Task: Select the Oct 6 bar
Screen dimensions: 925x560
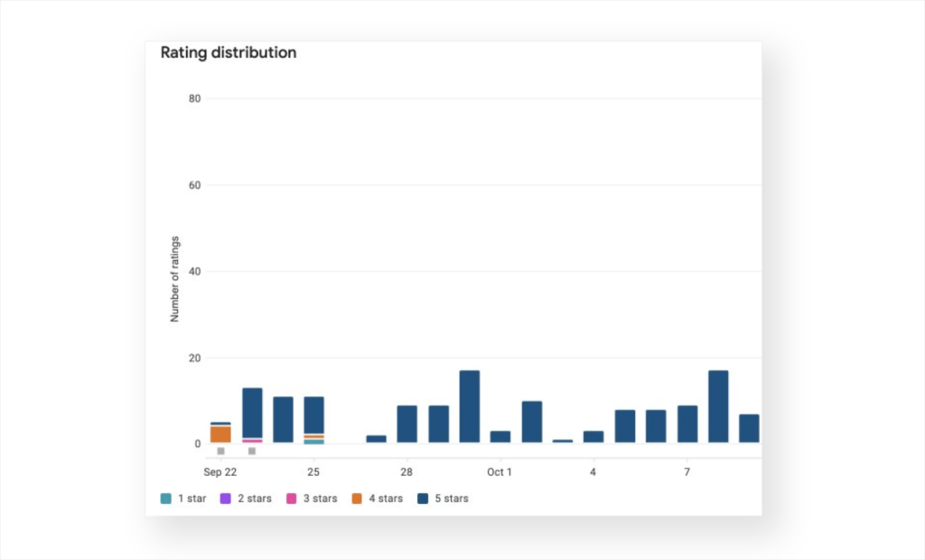Action: click(x=656, y=426)
